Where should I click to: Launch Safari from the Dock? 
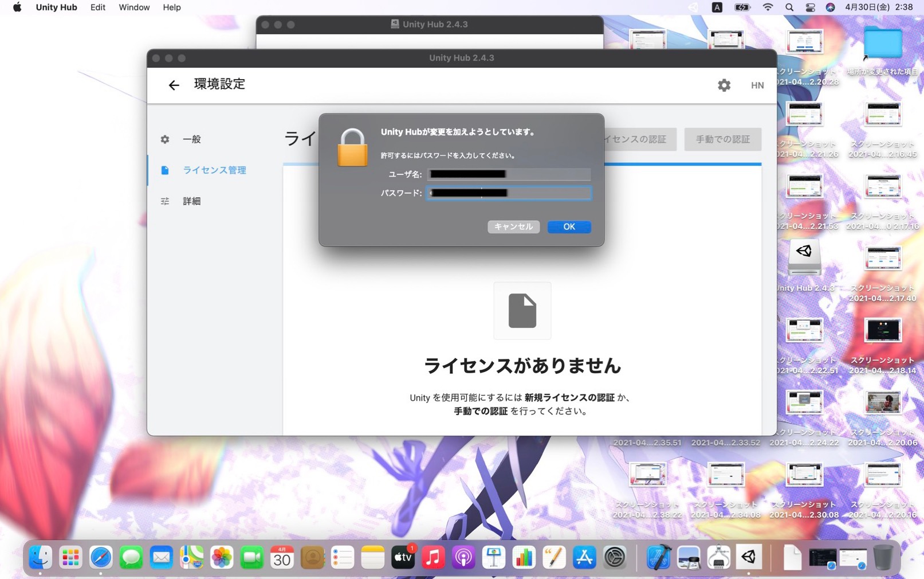pyautogui.click(x=101, y=557)
